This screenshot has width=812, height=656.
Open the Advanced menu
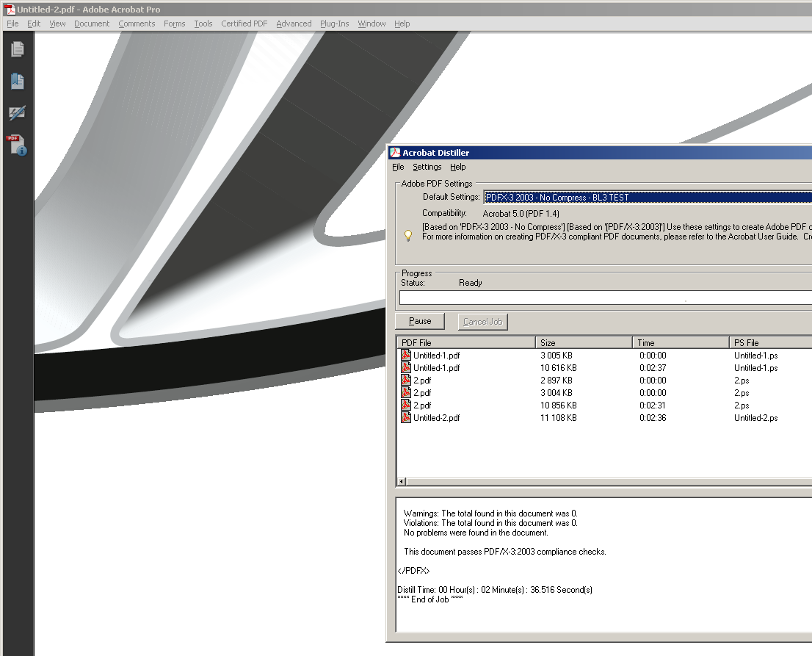[x=294, y=24]
